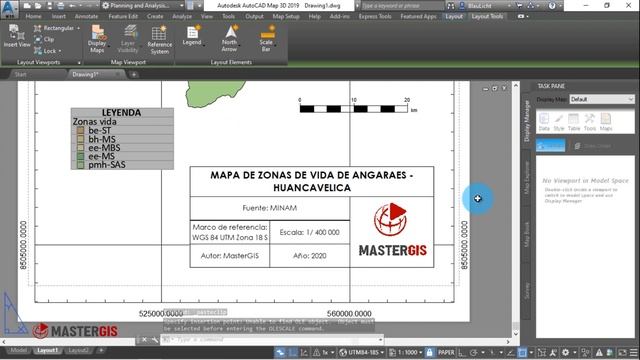Expand the Rectangular viewport dropdown arrow
The image size is (640, 360).
point(78,28)
